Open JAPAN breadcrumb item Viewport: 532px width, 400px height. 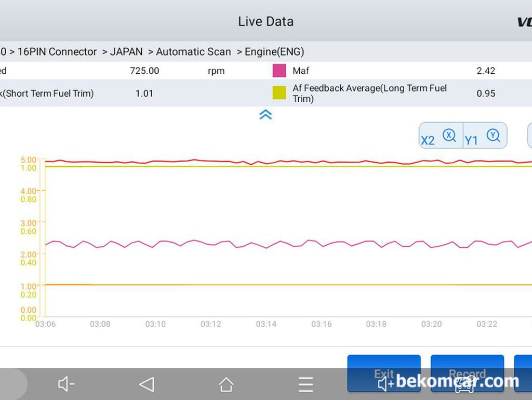point(126,51)
